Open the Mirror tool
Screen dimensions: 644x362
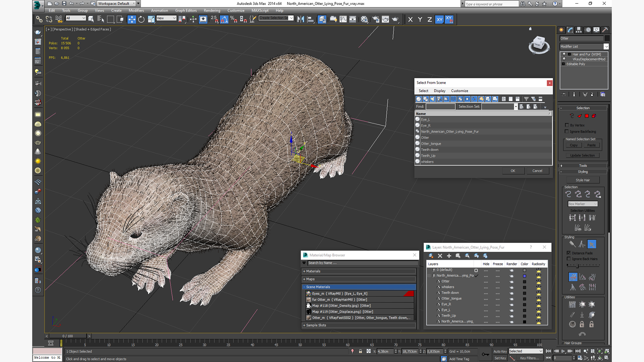coord(301,19)
